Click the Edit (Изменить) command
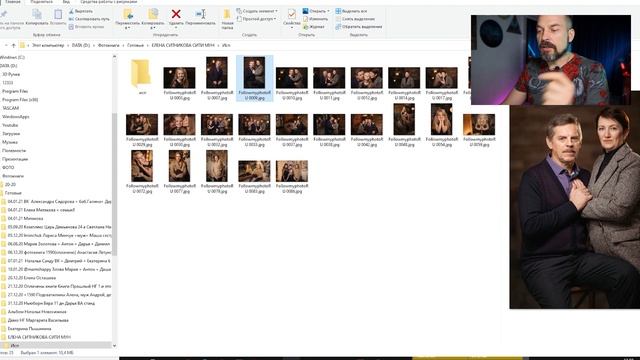Screen dimensions: 640x360 [315, 19]
